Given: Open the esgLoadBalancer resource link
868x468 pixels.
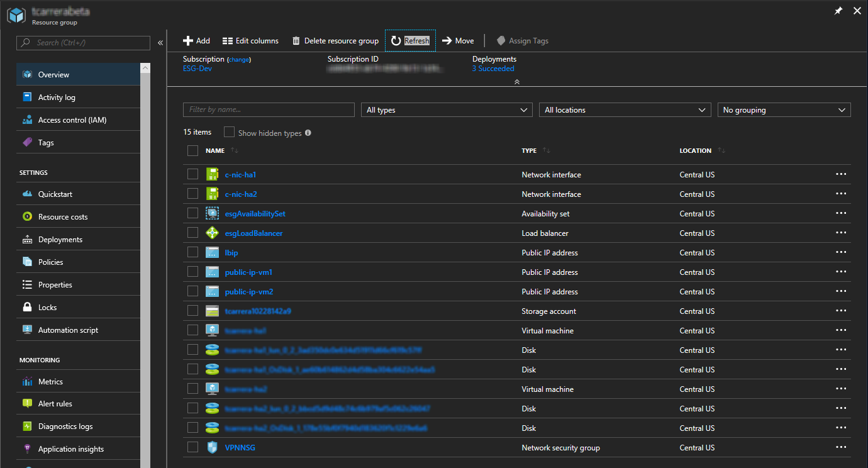Looking at the screenshot, I should coord(254,233).
